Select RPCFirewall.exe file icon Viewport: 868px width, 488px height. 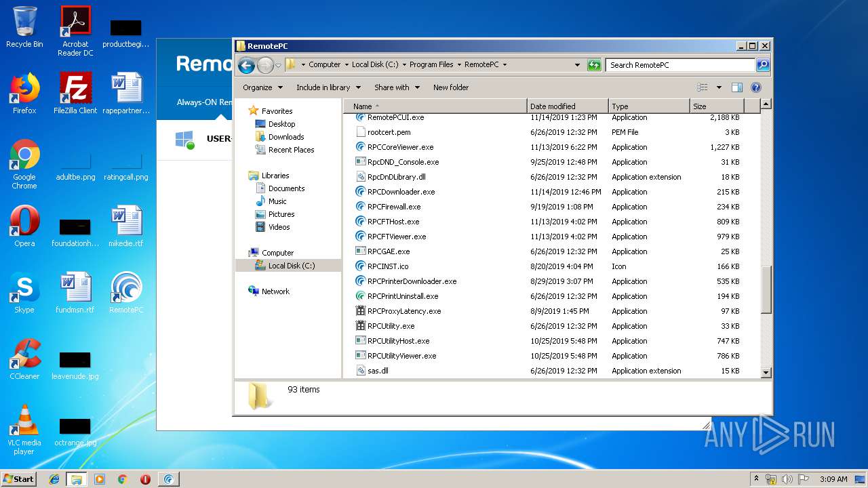point(361,207)
